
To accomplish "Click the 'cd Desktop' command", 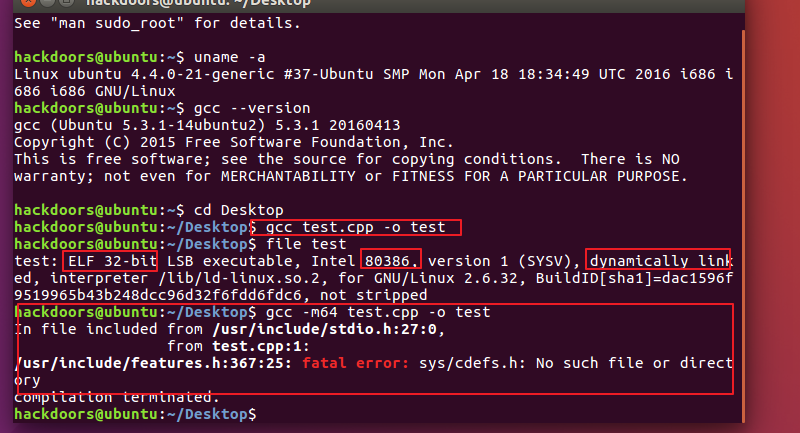I will 238,210.
